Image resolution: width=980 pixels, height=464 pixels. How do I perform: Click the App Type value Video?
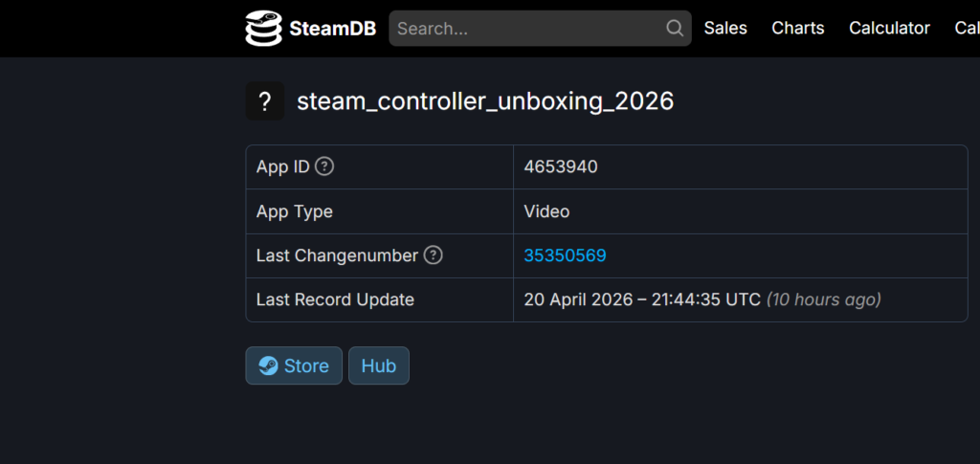(x=546, y=211)
